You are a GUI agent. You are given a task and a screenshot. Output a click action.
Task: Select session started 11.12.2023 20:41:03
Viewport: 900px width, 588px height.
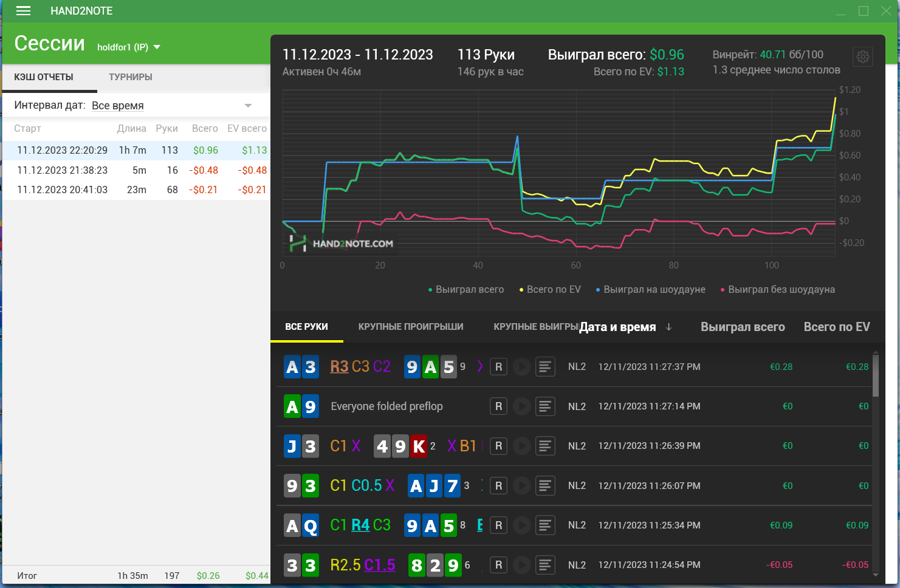[136, 190]
